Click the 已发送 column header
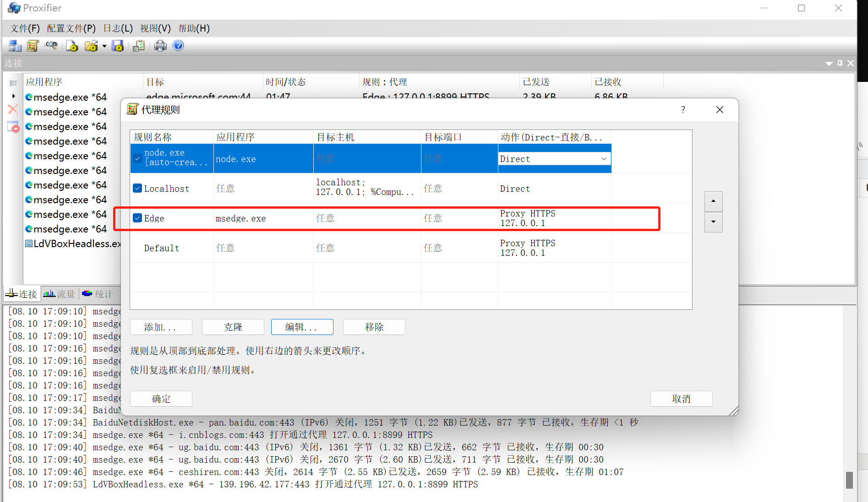Screen dimensions: 868x502 click(556, 82)
